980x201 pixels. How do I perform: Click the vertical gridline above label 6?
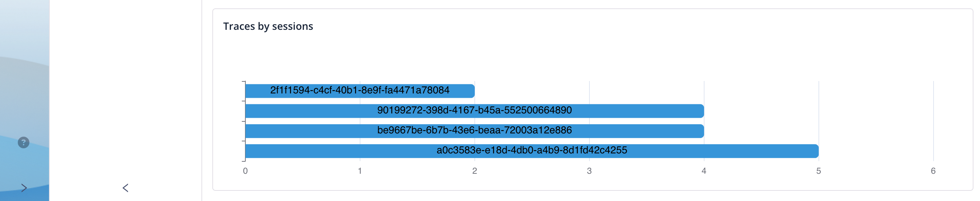click(x=933, y=121)
